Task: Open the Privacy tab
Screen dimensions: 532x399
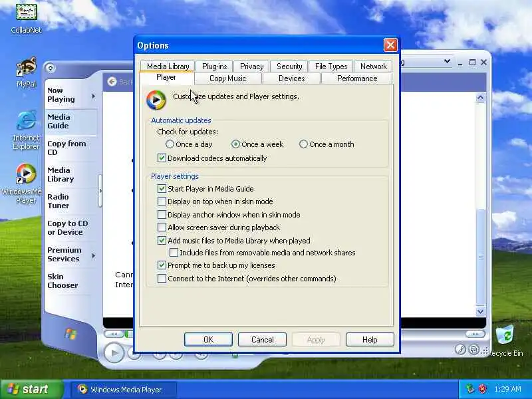Action: pyautogui.click(x=251, y=66)
